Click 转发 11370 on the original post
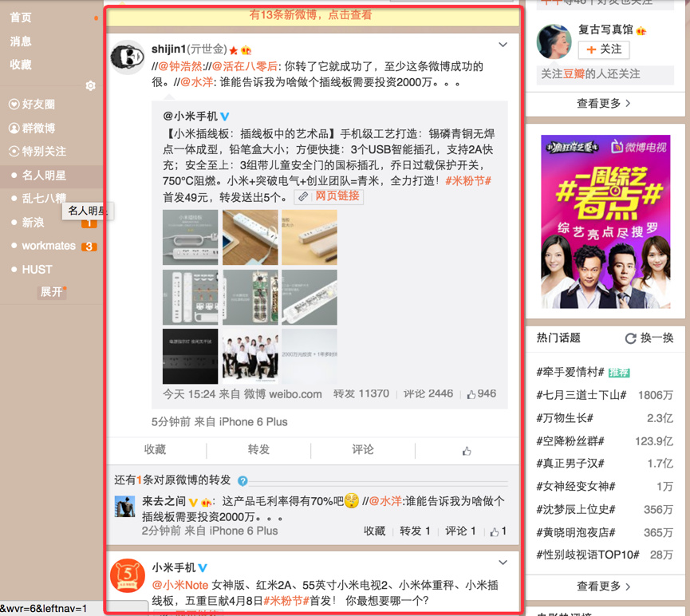The height and width of the screenshot is (616, 690). coord(361,394)
